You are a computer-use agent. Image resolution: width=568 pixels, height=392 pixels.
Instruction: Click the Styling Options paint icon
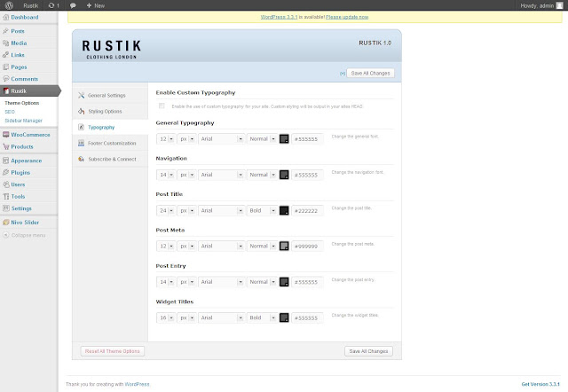coord(81,111)
